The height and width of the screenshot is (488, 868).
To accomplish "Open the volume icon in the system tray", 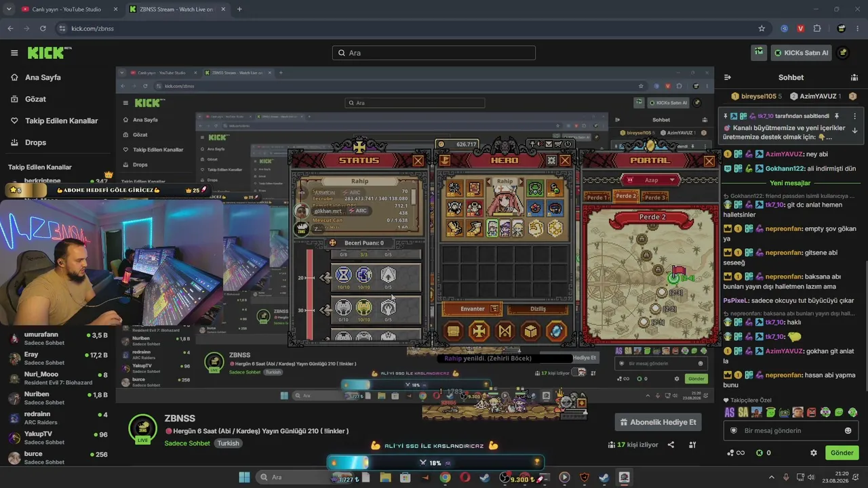I will point(810,477).
